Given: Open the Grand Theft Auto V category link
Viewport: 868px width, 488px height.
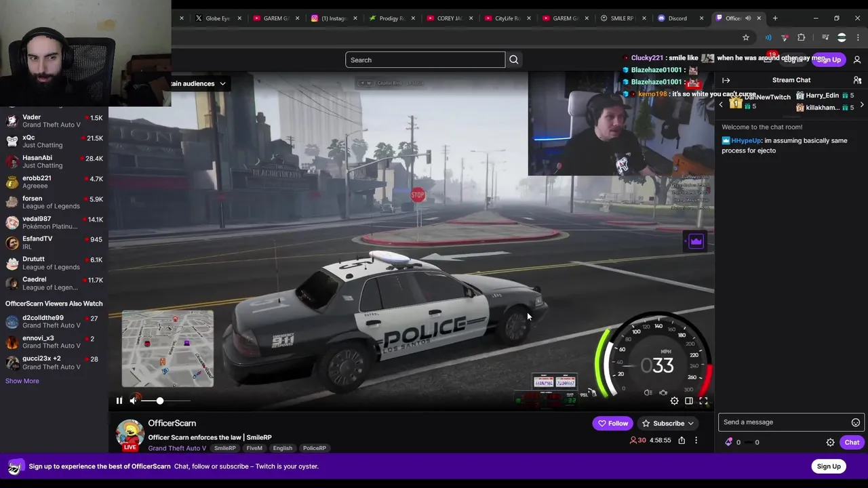Looking at the screenshot, I should pos(177,448).
